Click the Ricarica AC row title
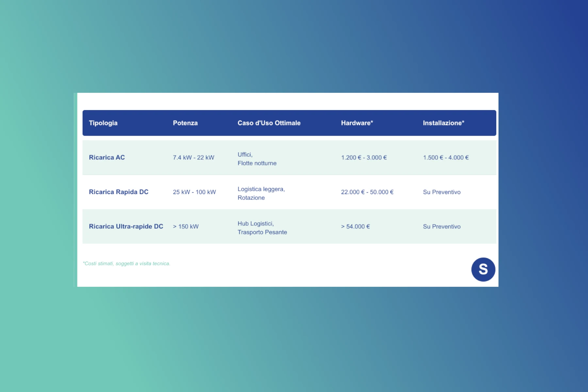Screen dimensions: 588x392 [x=107, y=157]
